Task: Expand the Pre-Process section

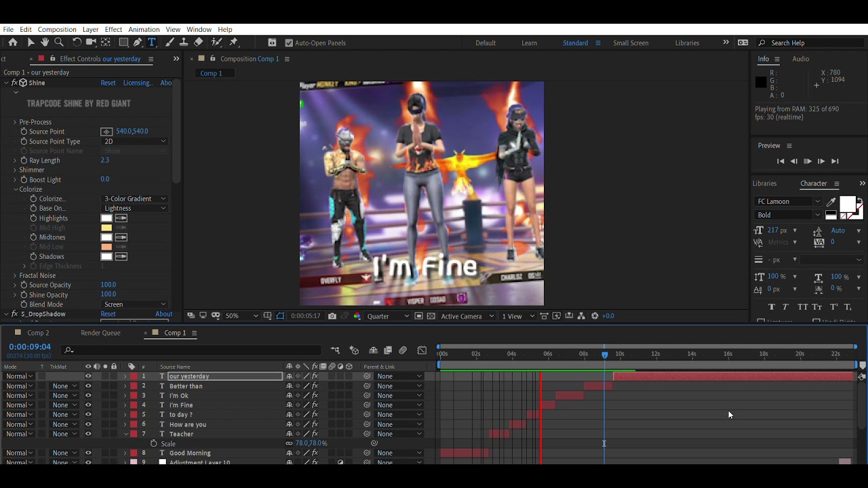Action: pos(15,122)
